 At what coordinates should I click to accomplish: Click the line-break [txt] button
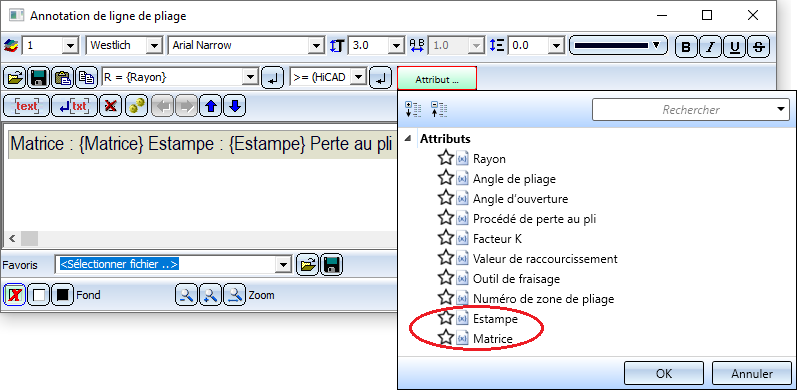click(x=74, y=105)
